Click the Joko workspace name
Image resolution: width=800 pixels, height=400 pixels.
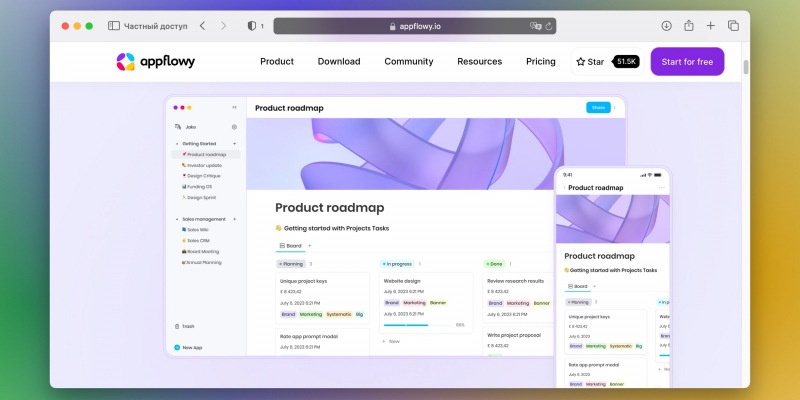click(x=191, y=127)
